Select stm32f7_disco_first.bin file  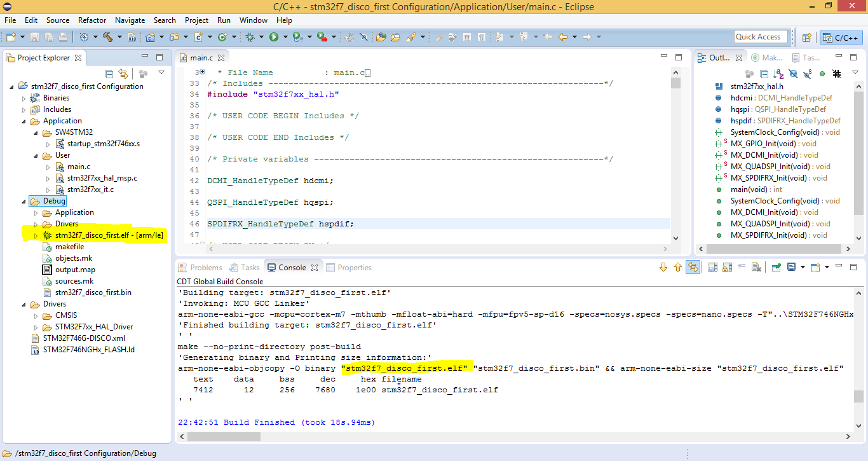tap(93, 292)
